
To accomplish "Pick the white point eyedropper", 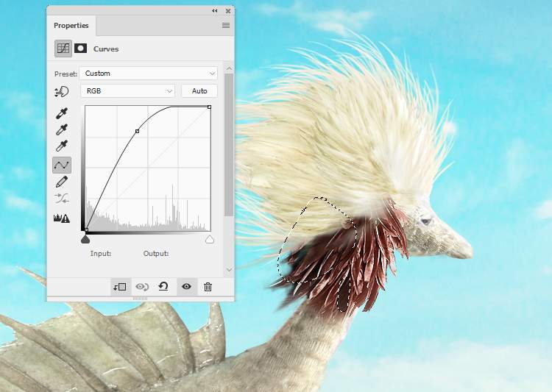I will [62, 146].
